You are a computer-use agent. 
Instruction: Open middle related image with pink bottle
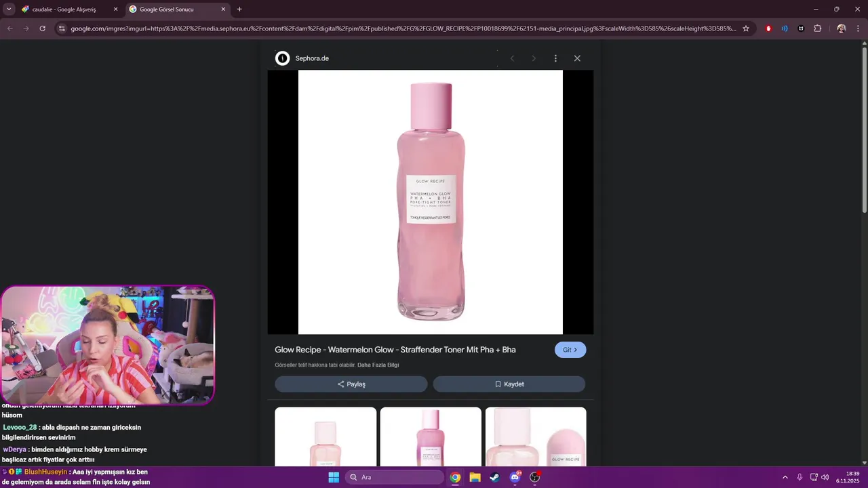[431, 437]
